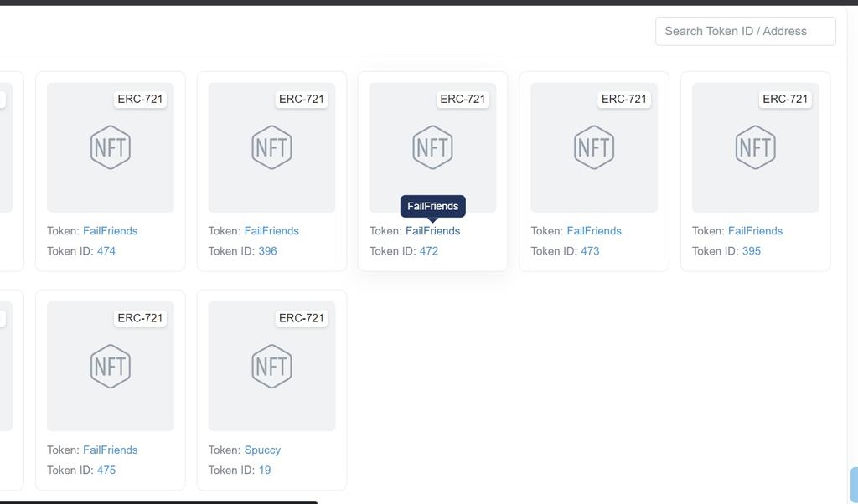Open NFT image for token ID 395
858x504 pixels.
click(756, 147)
